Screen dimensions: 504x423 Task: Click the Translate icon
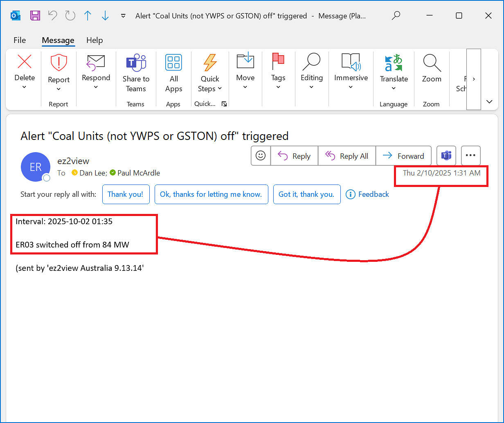pyautogui.click(x=394, y=63)
